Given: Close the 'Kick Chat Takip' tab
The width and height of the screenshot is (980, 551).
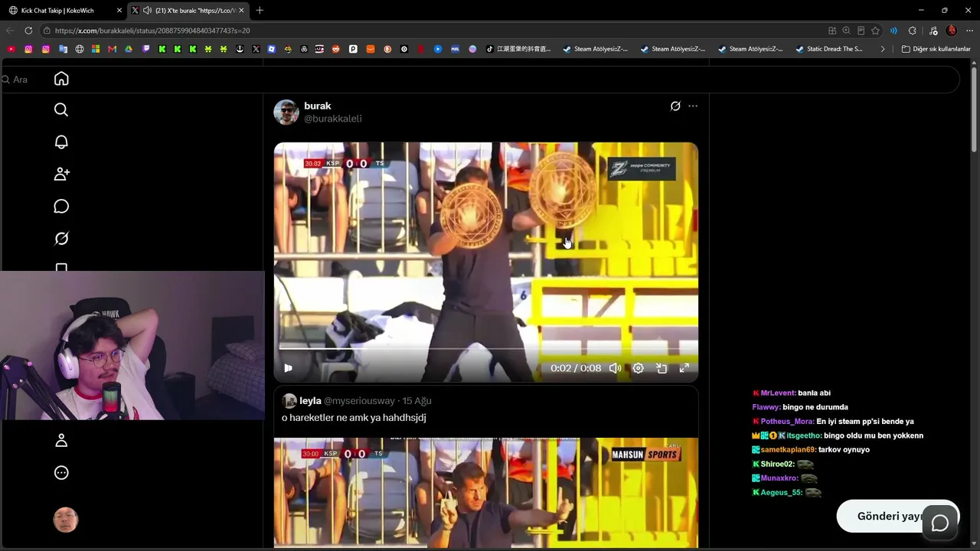Looking at the screenshot, I should coord(119,11).
